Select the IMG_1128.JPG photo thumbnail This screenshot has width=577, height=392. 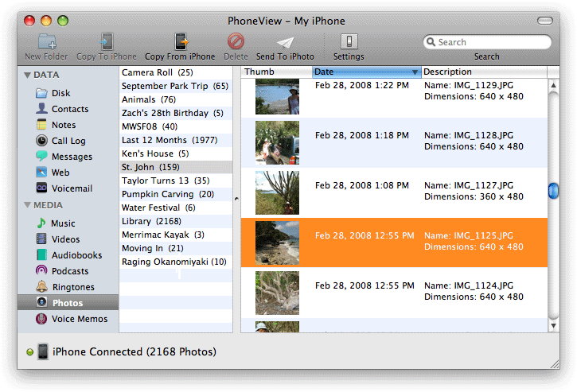277,142
